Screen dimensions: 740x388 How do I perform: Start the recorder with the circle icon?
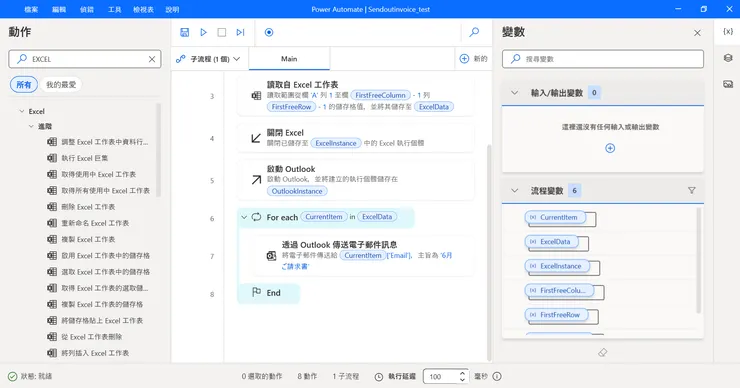(269, 32)
